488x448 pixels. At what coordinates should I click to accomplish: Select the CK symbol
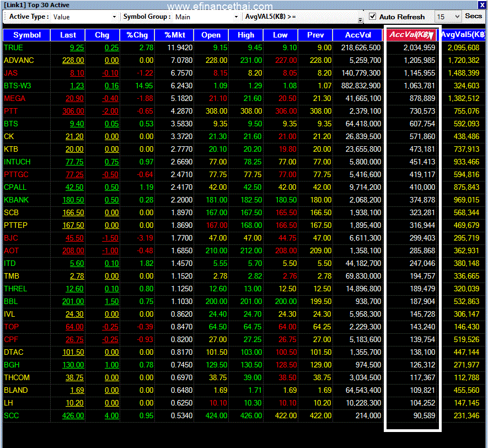[x=9, y=136]
